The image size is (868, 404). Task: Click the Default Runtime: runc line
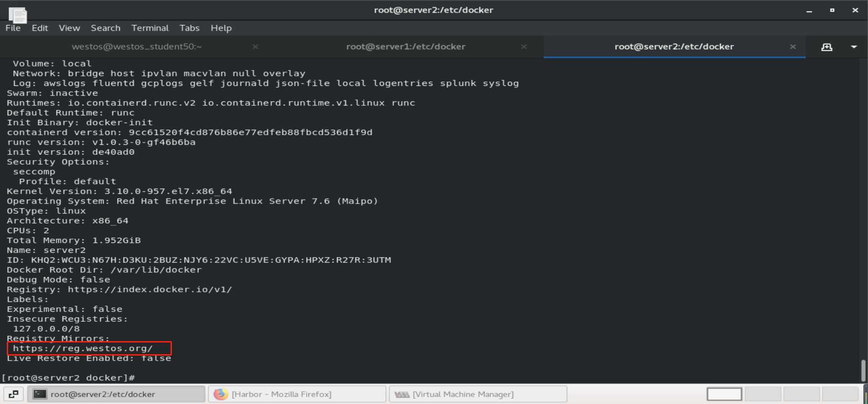click(x=71, y=113)
